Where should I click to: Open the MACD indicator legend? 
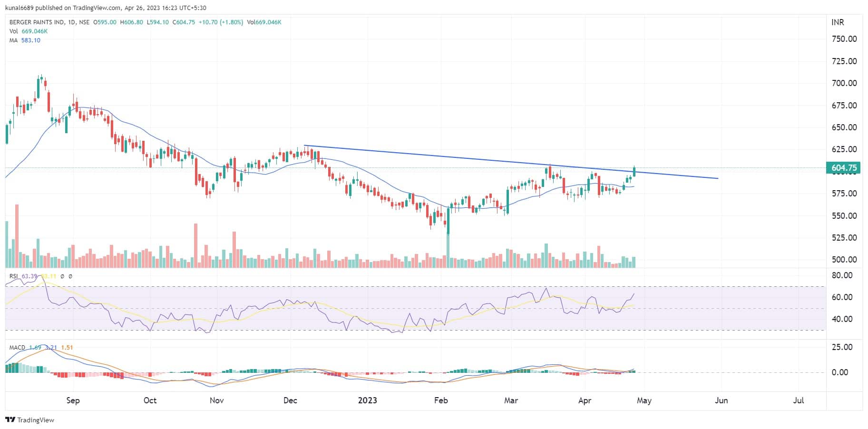tap(17, 348)
